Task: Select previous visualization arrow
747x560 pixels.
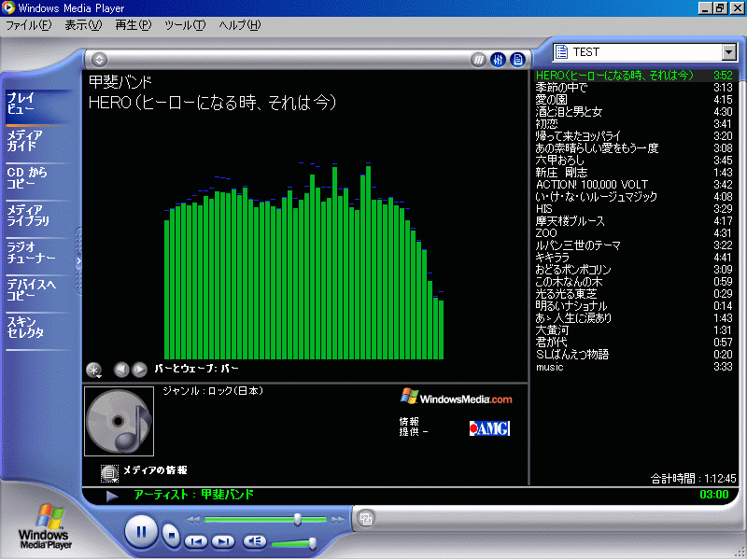Action: pyautogui.click(x=121, y=370)
